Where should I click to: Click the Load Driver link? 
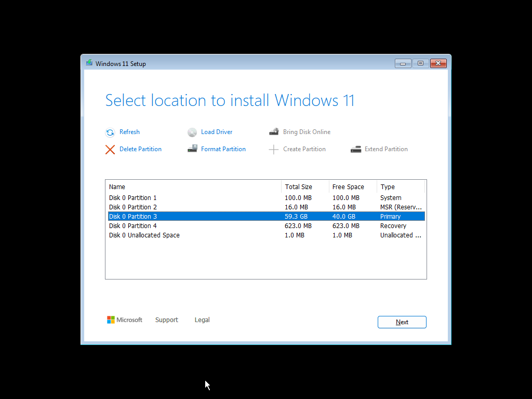pyautogui.click(x=217, y=132)
